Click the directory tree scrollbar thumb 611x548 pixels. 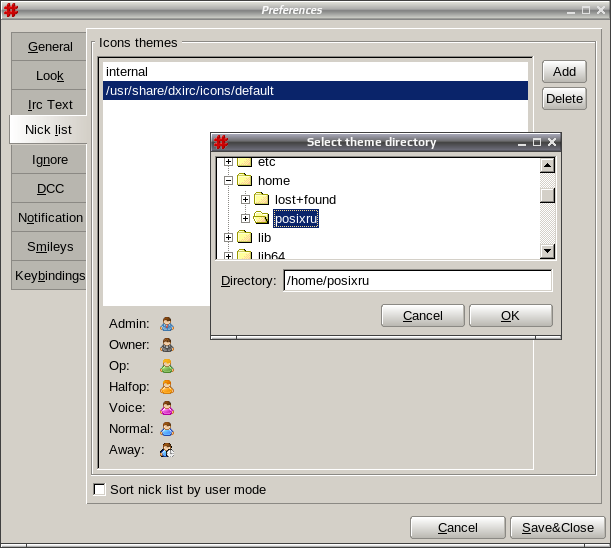547,195
